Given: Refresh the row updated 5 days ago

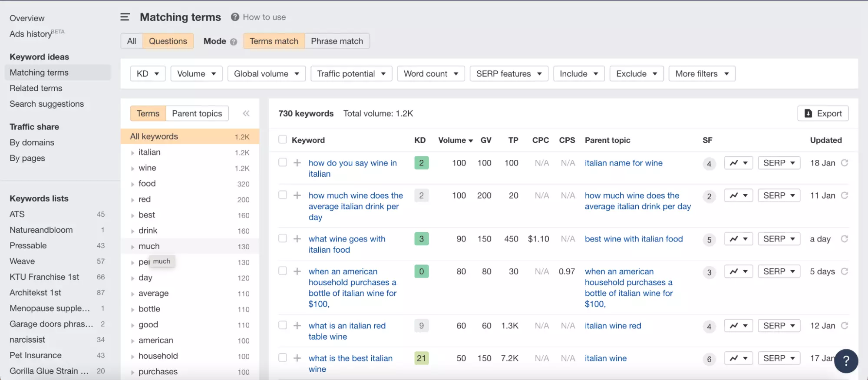Looking at the screenshot, I should point(845,271).
